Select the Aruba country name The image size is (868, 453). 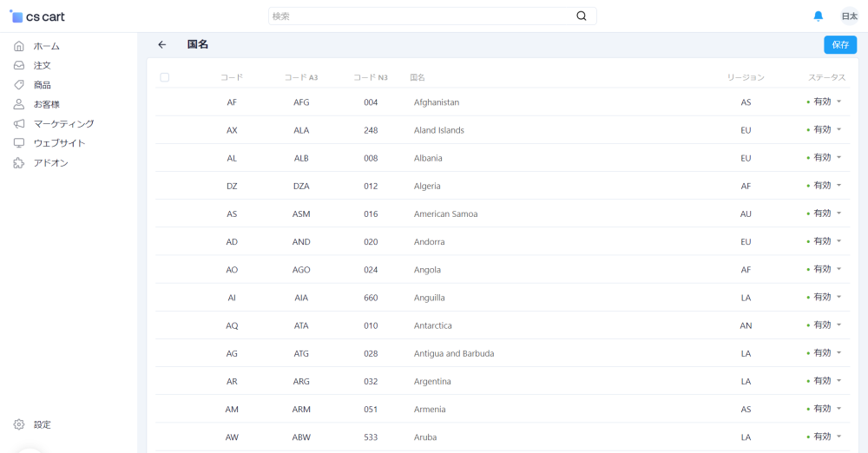click(425, 437)
